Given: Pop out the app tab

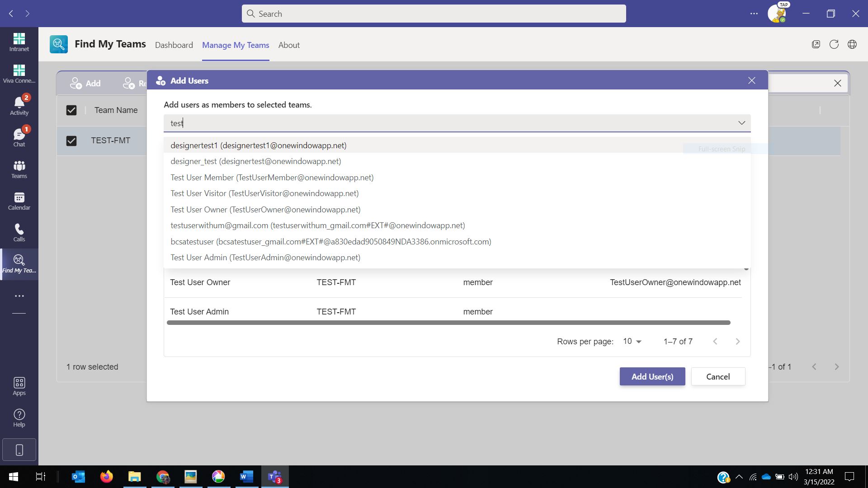Looking at the screenshot, I should click(816, 44).
